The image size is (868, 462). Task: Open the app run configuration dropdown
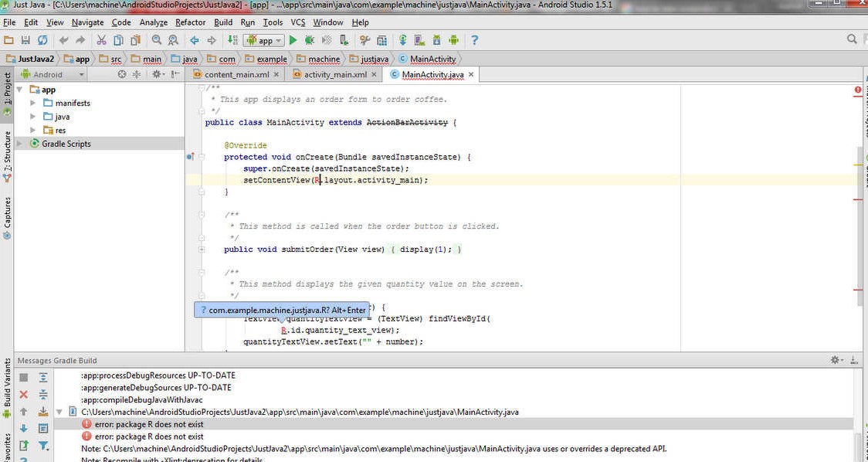pos(264,40)
